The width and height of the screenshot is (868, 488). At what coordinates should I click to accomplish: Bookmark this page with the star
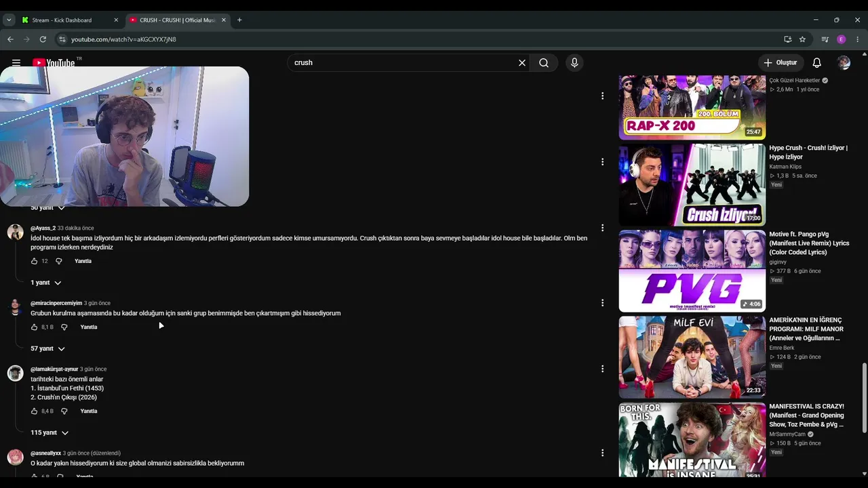pos(802,39)
